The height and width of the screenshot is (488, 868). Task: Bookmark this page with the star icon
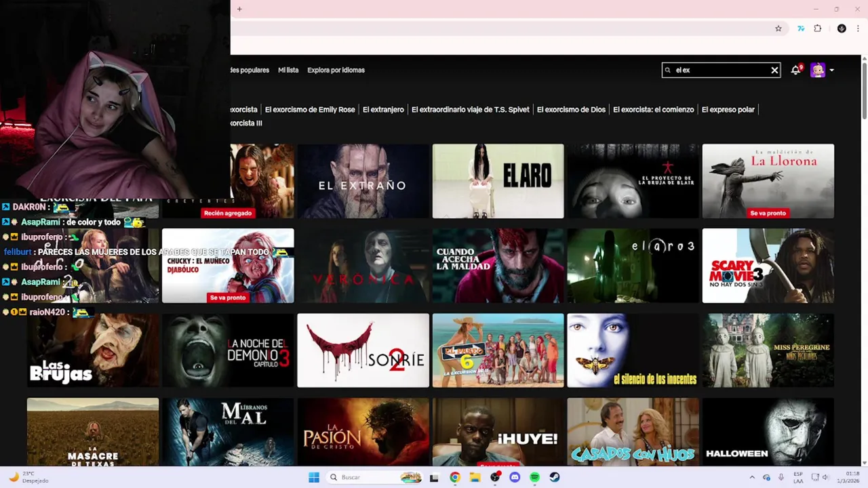(778, 28)
